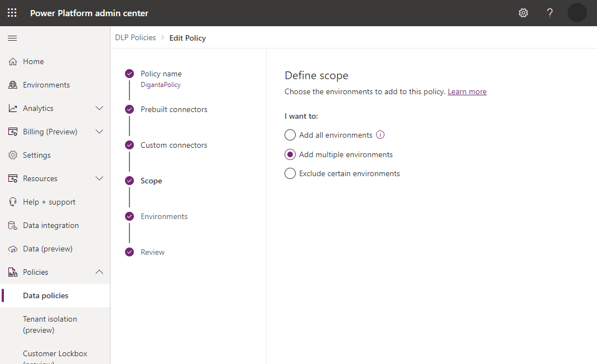Click the Policies document icon
Viewport: 597px width, 364px height.
[13, 273]
